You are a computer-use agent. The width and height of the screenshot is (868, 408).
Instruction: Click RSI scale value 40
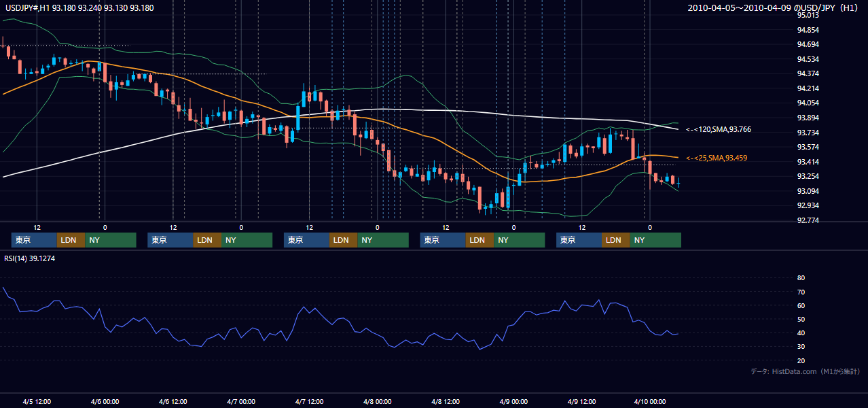(x=801, y=333)
